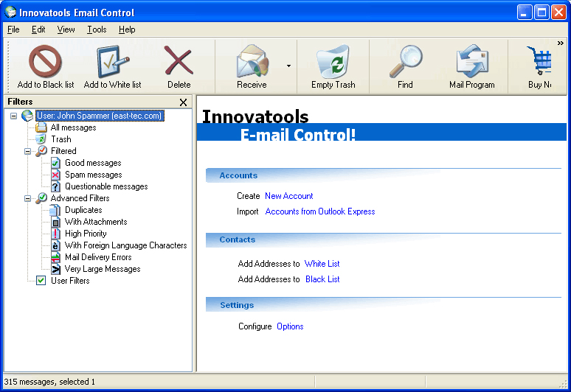Click the Very Large Messages icon
This screenshot has height=392, width=571.
tap(55, 269)
